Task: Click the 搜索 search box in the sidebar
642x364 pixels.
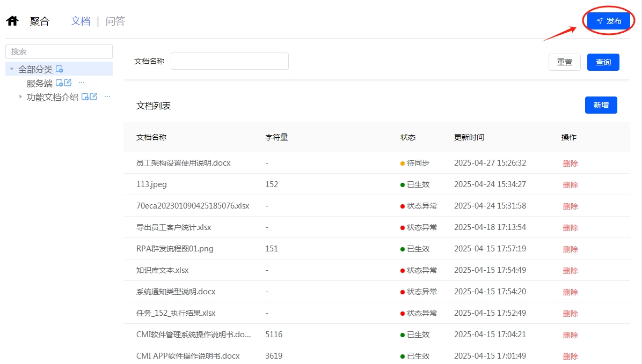Action: coord(59,51)
